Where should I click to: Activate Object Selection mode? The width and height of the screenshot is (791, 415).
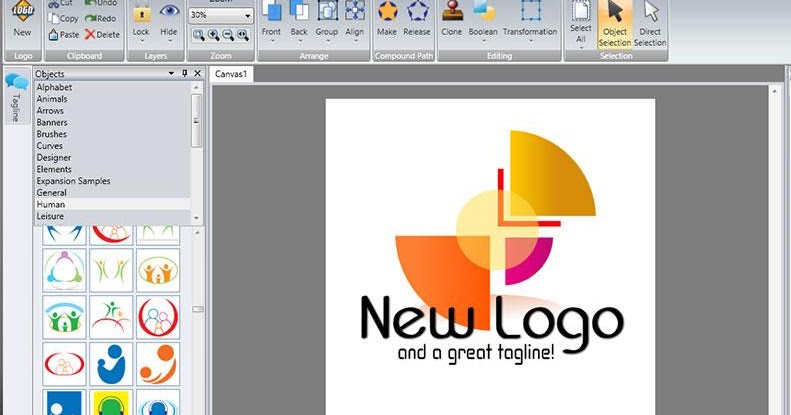click(615, 24)
